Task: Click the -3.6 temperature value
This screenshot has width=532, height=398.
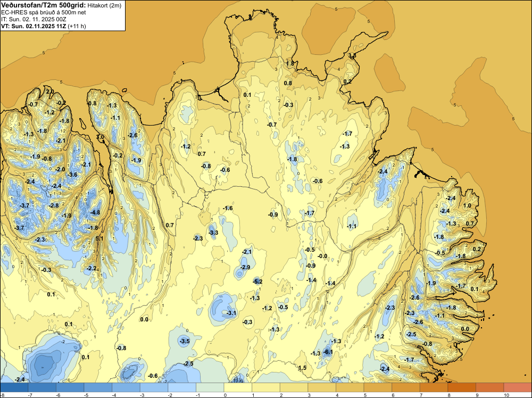Action: [72, 175]
